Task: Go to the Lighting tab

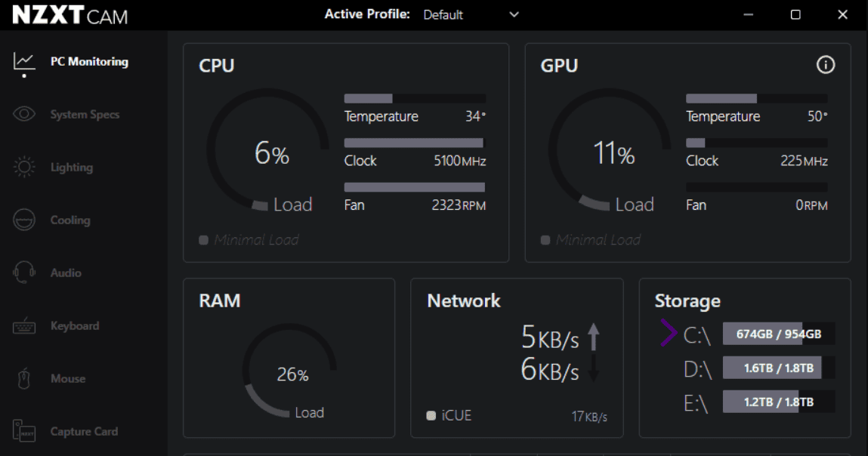Action: [x=72, y=168]
